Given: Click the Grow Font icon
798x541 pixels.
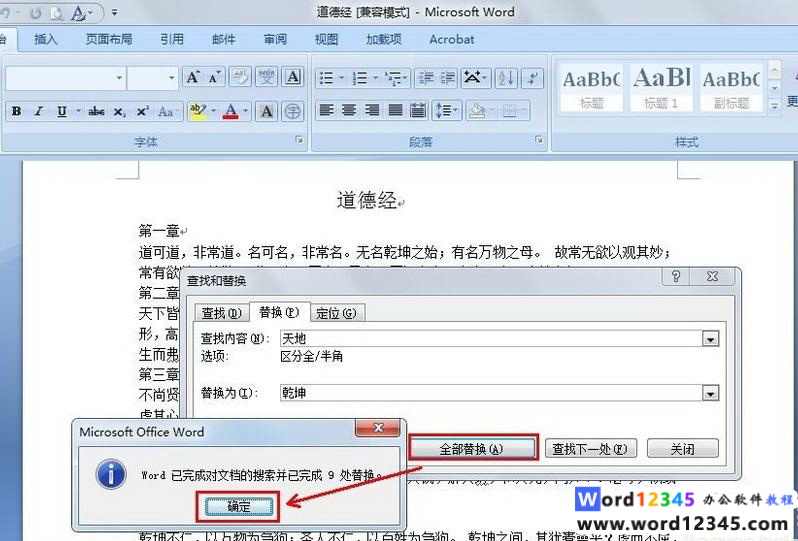Looking at the screenshot, I should pyautogui.click(x=192, y=77).
